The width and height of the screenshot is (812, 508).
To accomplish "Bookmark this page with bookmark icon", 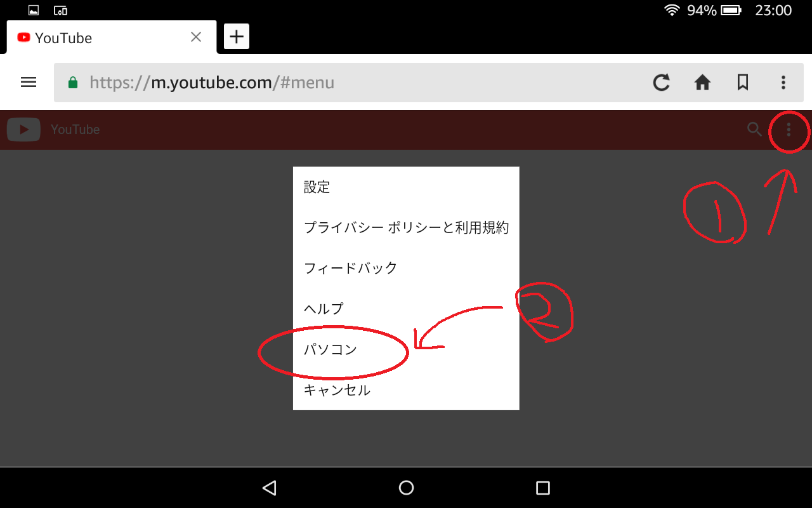I will (x=743, y=83).
